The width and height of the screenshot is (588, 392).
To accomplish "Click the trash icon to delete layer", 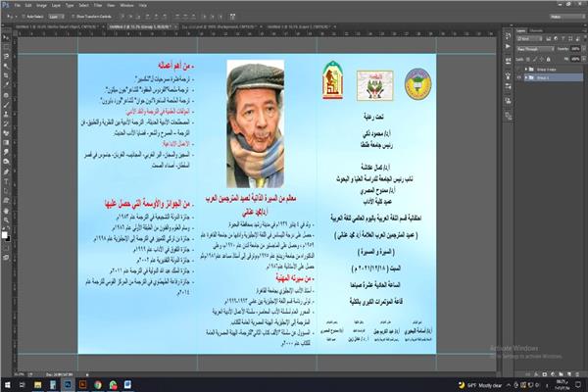I will (x=578, y=374).
